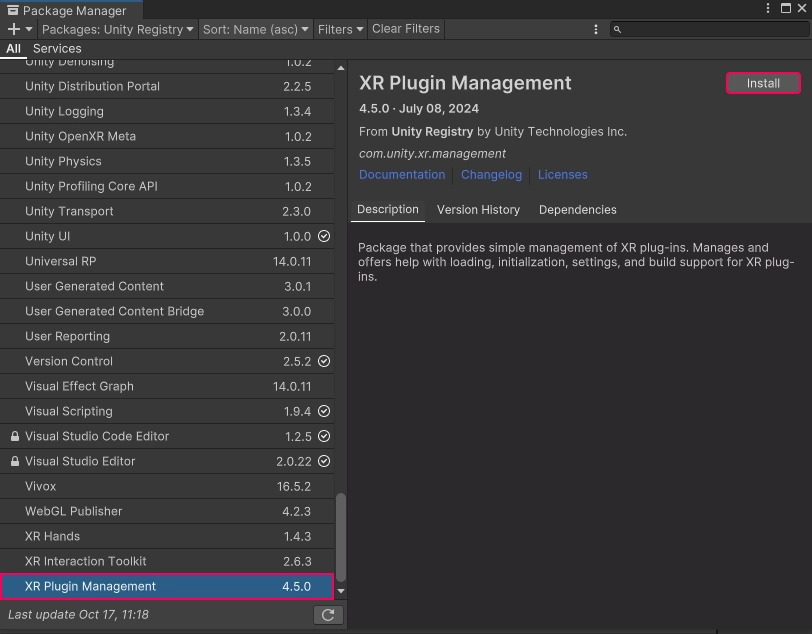
Task: Open the Packages: Unity Registry dropdown
Action: point(116,29)
